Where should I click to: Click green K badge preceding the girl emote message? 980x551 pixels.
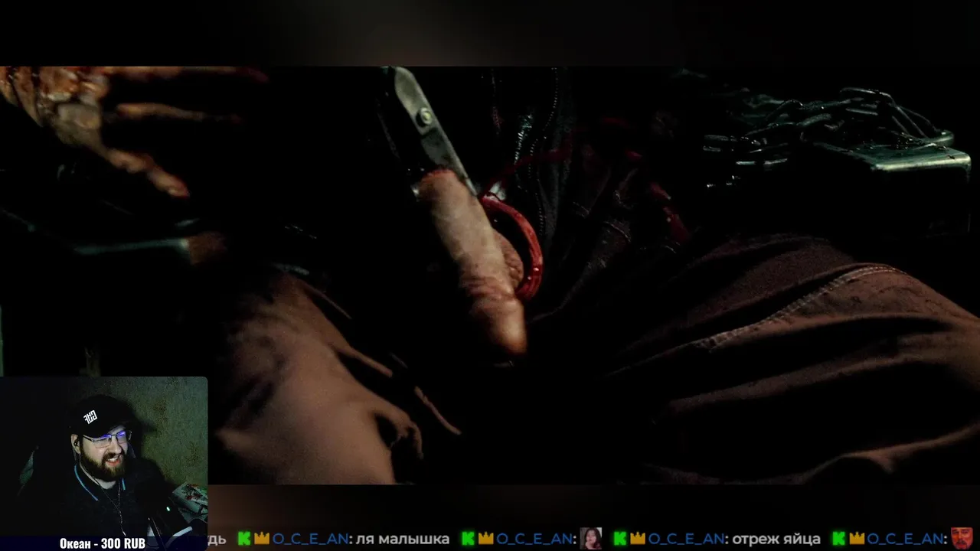pos(467,539)
